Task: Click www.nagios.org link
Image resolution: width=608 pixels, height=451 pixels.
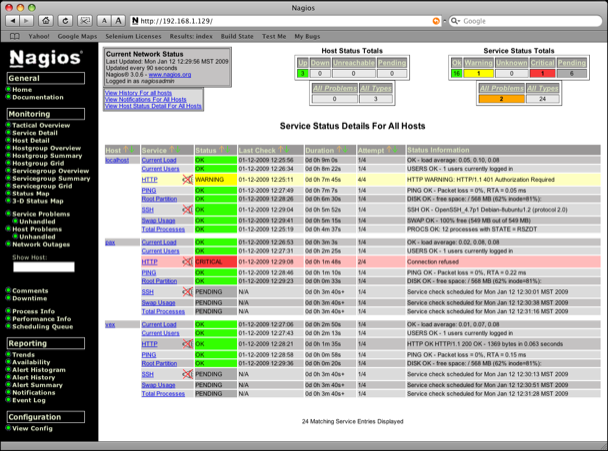Action: click(170, 74)
